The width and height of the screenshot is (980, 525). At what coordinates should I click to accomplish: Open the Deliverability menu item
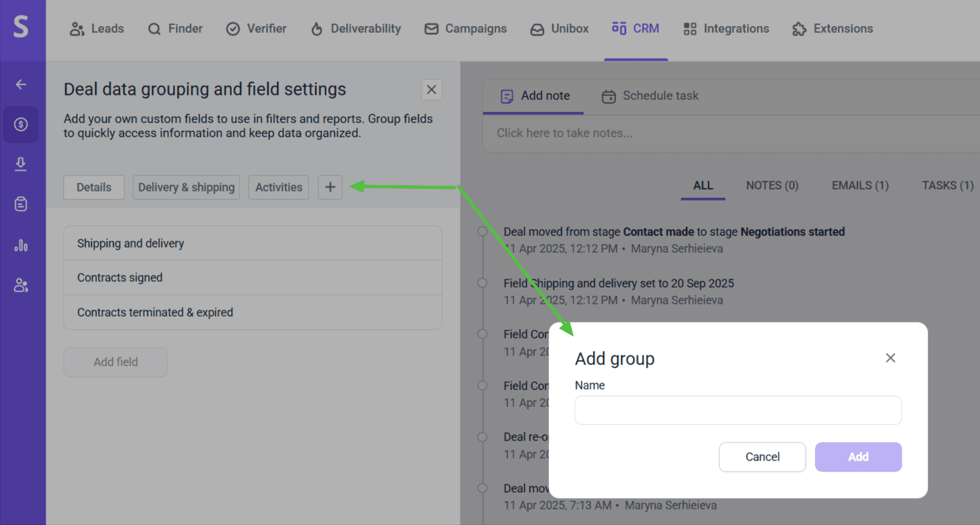356,29
